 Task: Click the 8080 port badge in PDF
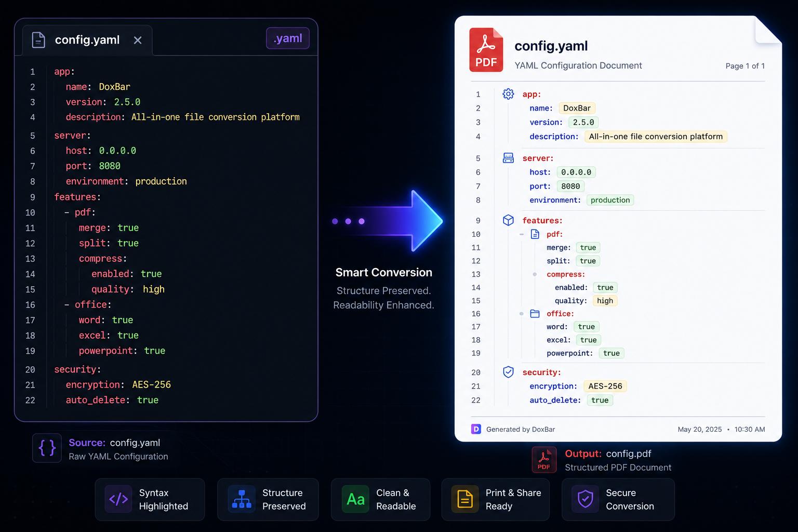coord(570,186)
